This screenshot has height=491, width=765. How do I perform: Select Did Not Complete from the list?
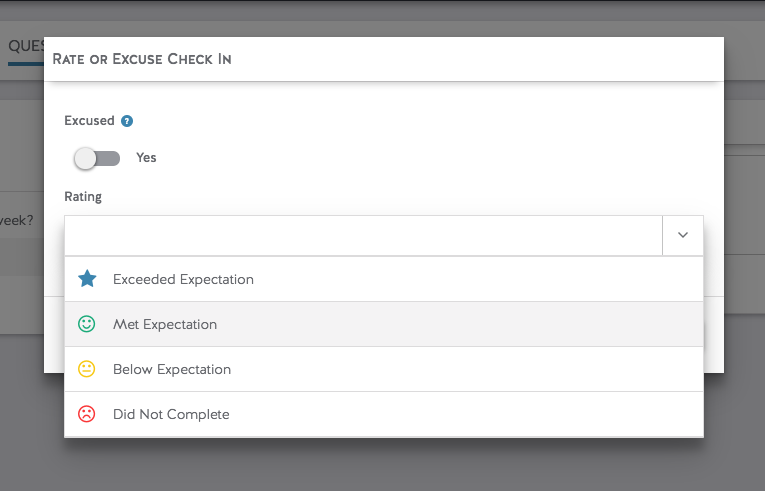pos(171,414)
